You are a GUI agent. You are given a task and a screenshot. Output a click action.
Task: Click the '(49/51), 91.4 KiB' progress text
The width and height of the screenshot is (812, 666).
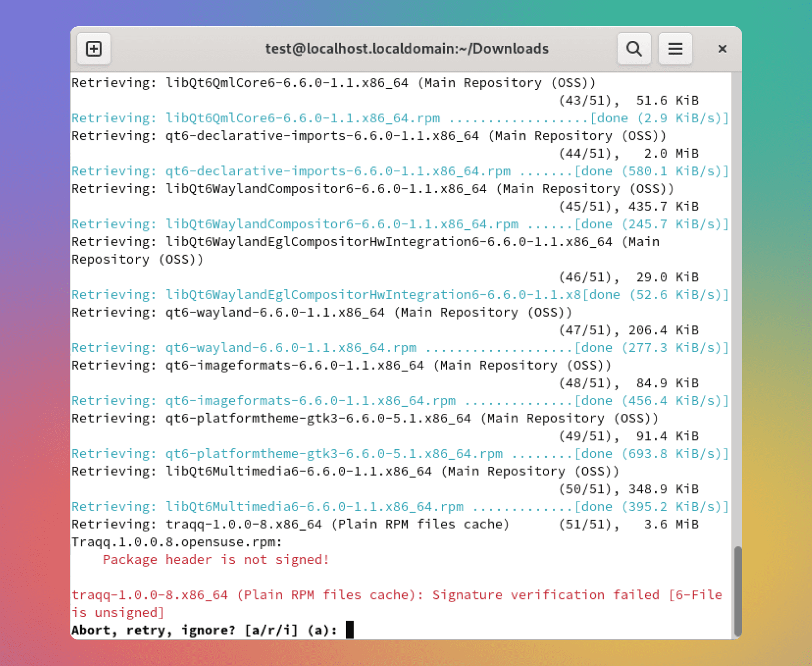tap(629, 436)
